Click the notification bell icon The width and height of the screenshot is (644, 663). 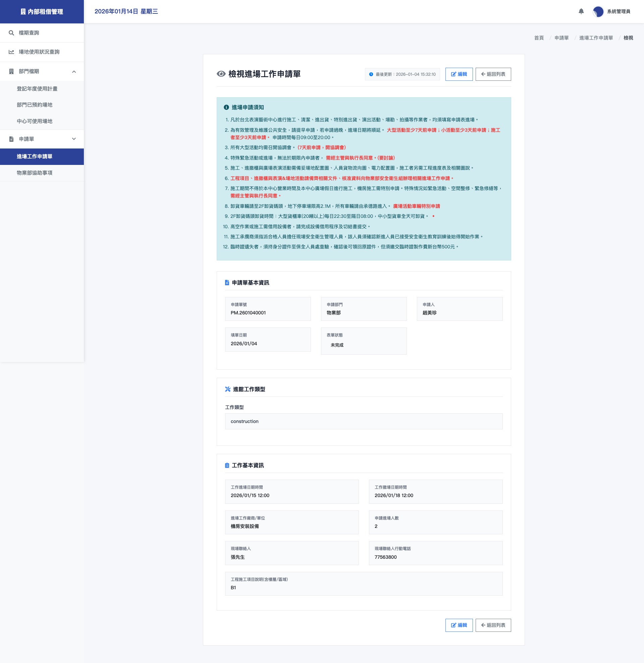581,11
